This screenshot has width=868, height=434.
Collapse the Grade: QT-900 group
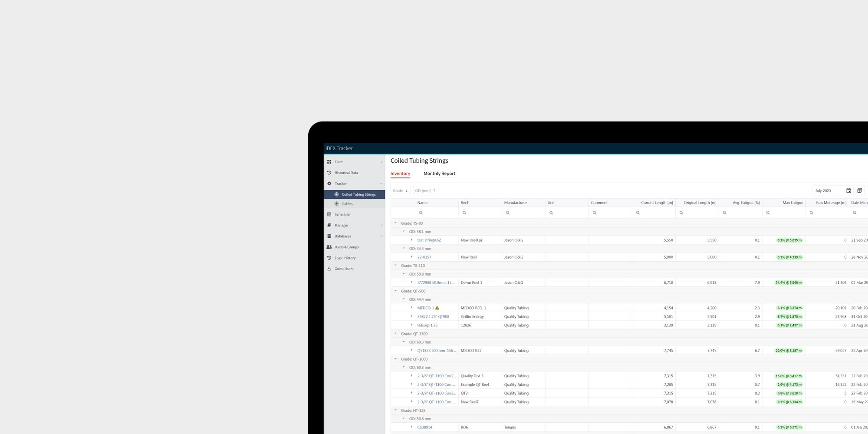tap(395, 291)
